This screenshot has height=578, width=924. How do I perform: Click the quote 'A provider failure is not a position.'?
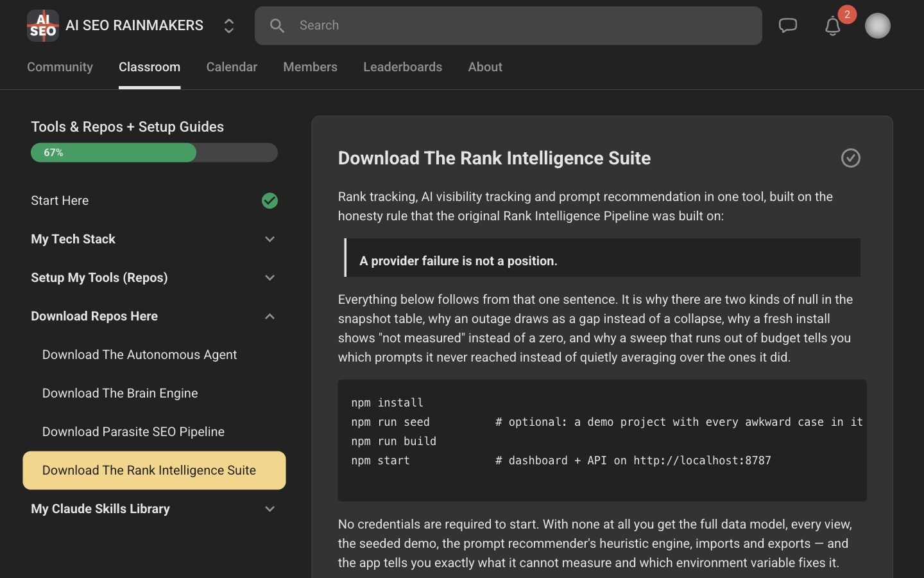click(458, 261)
